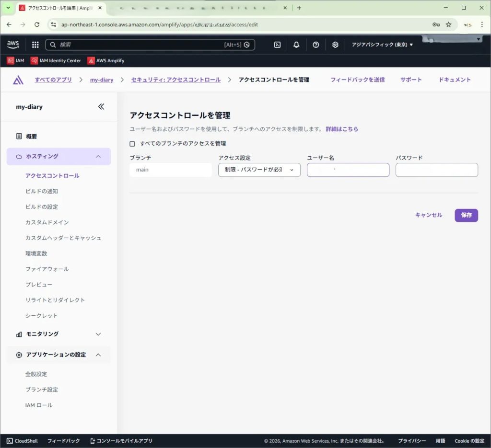Collapse the my-diary sidebar with double chevron
Viewport: 491px width, 448px height.
click(x=101, y=107)
